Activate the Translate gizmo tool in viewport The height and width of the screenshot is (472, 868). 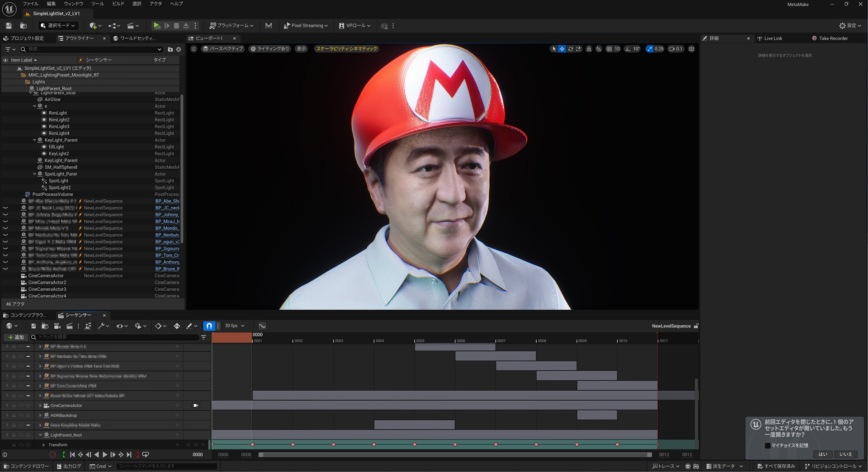click(x=562, y=49)
